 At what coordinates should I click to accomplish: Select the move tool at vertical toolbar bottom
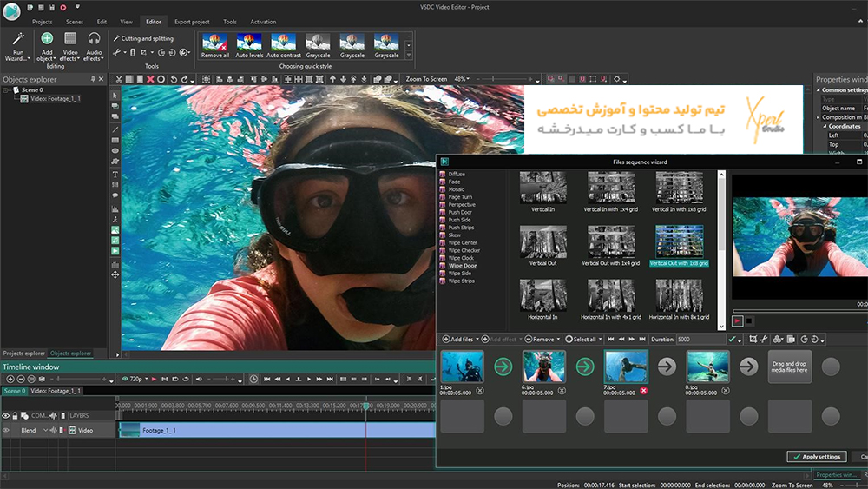115,274
